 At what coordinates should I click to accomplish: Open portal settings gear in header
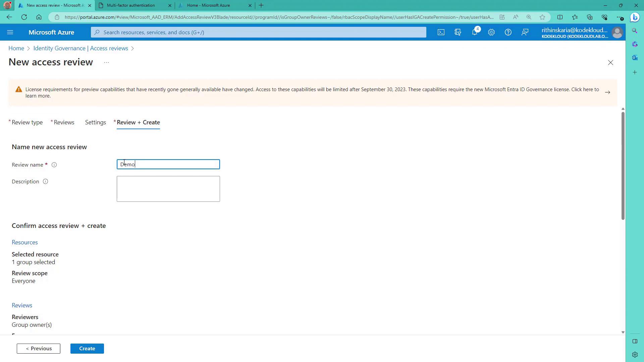click(491, 32)
